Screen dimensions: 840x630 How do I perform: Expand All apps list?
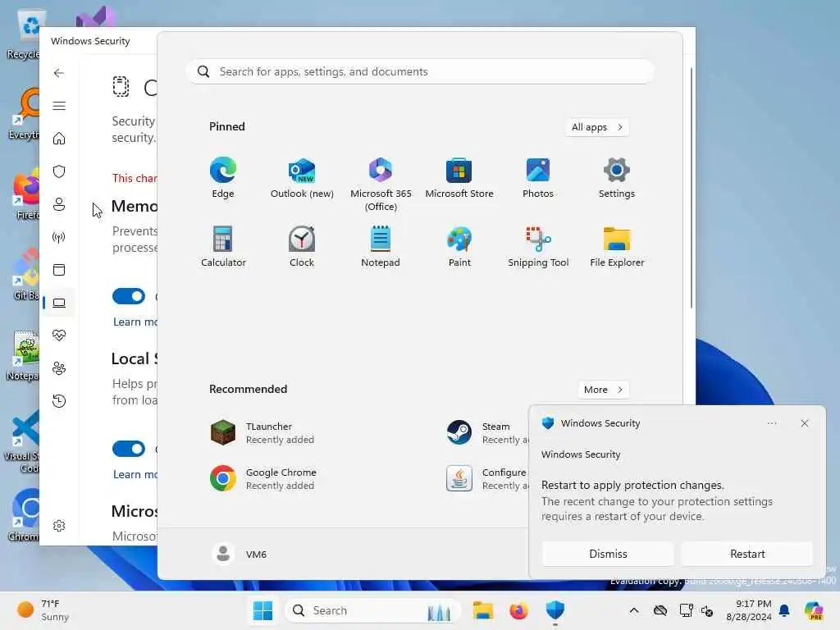click(x=597, y=127)
